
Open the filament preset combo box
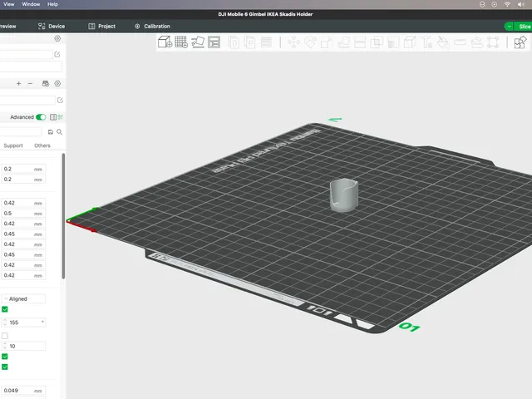[x=27, y=100]
